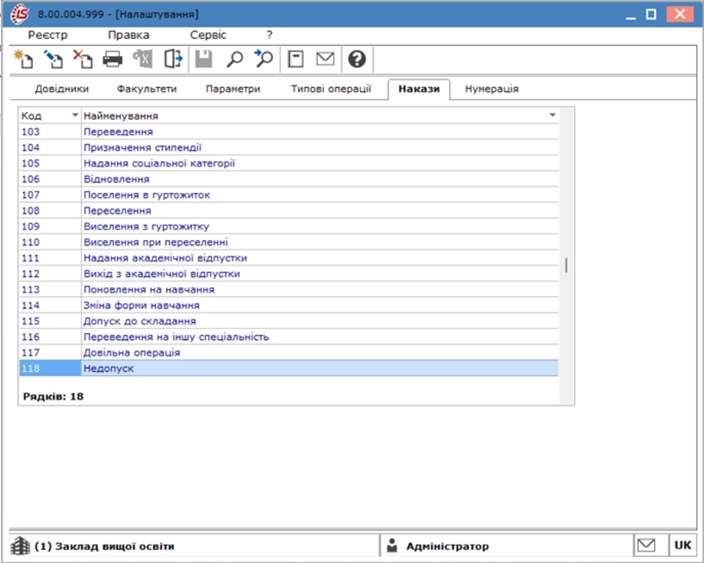This screenshot has width=704, height=563.
Task: Open the Реєстр menu
Action: 48,35
